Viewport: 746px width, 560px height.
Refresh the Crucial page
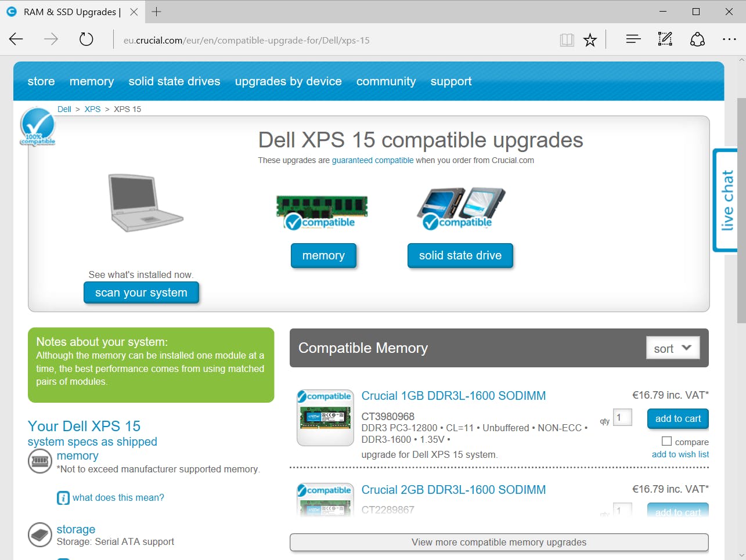86,39
